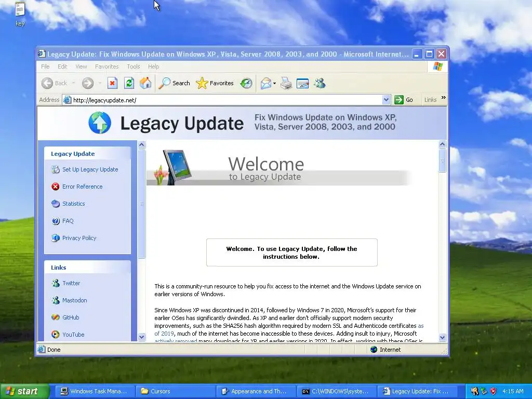532x399 pixels.
Task: Click the GitHub sidebar icon
Action: (x=55, y=317)
